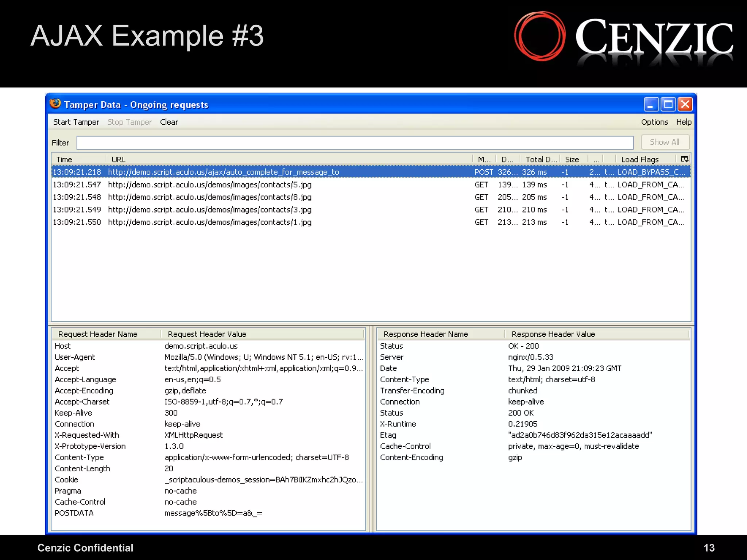Select the Accept-Charset request header row
747x560 pixels.
pos(208,402)
